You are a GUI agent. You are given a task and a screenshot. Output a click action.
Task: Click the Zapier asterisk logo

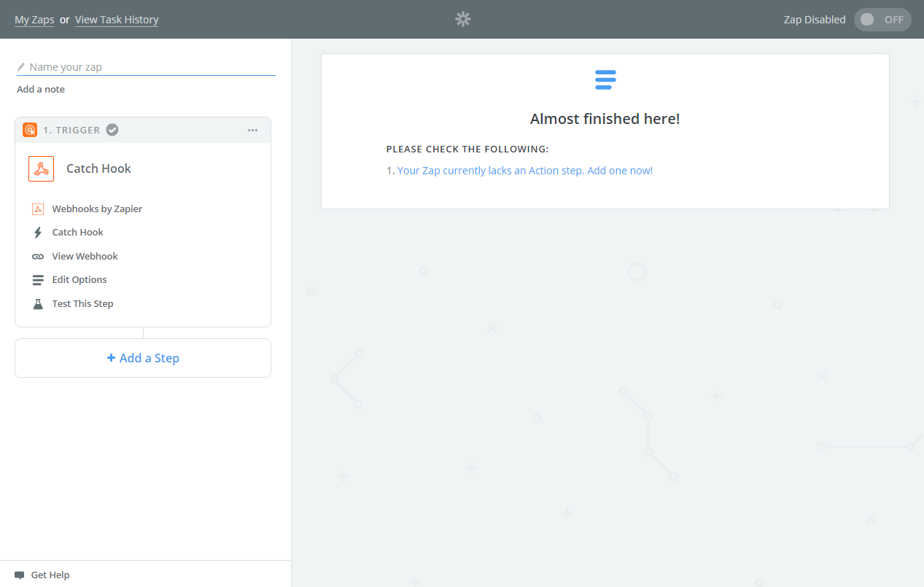(x=462, y=19)
